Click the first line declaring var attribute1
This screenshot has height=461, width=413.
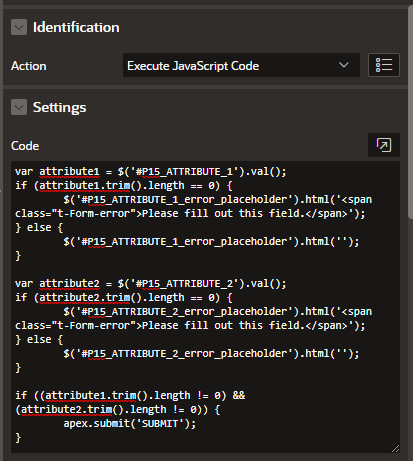click(x=151, y=171)
